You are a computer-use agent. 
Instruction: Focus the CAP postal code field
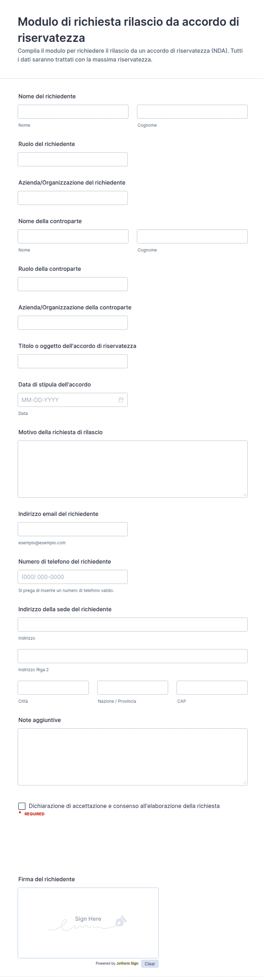coord(212,687)
